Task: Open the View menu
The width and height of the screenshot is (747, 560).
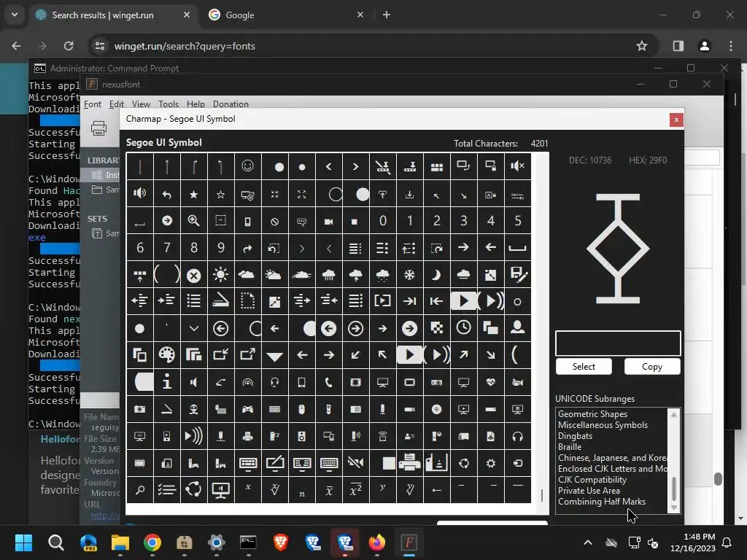Action: [x=141, y=104]
